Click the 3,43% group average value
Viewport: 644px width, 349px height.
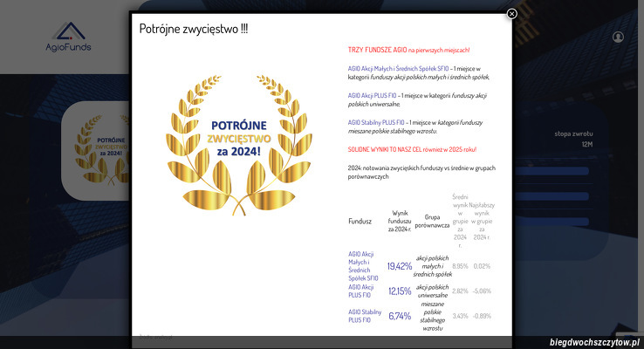point(460,316)
